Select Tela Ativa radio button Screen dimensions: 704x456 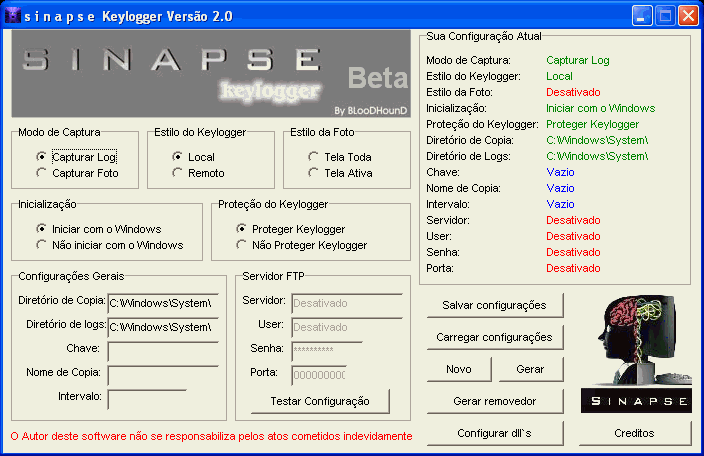(314, 173)
